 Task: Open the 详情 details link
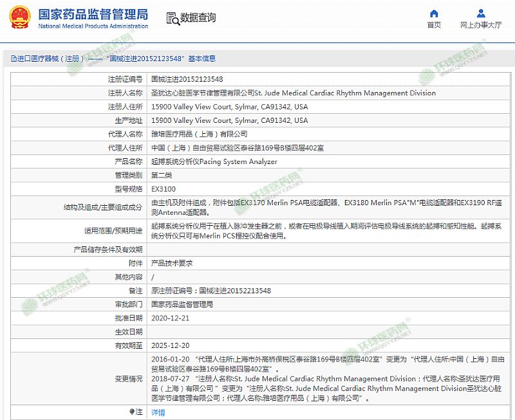click(x=158, y=412)
